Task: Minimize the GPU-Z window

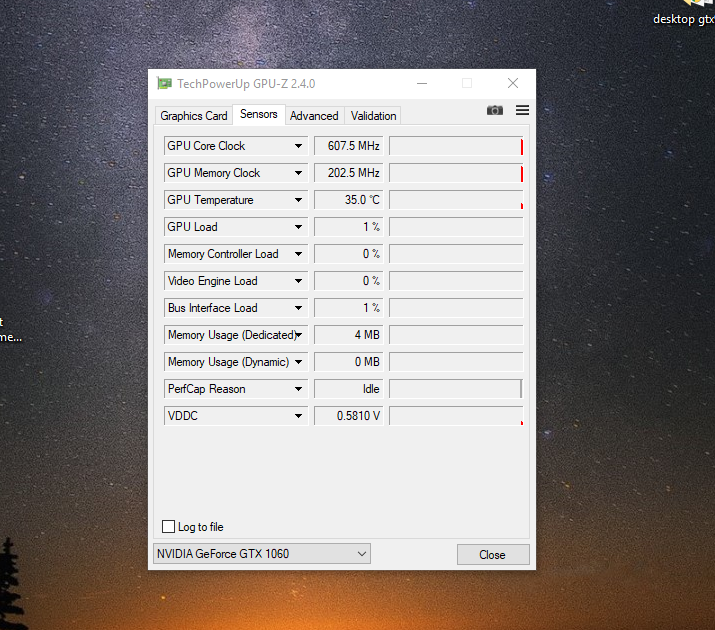Action: [422, 83]
